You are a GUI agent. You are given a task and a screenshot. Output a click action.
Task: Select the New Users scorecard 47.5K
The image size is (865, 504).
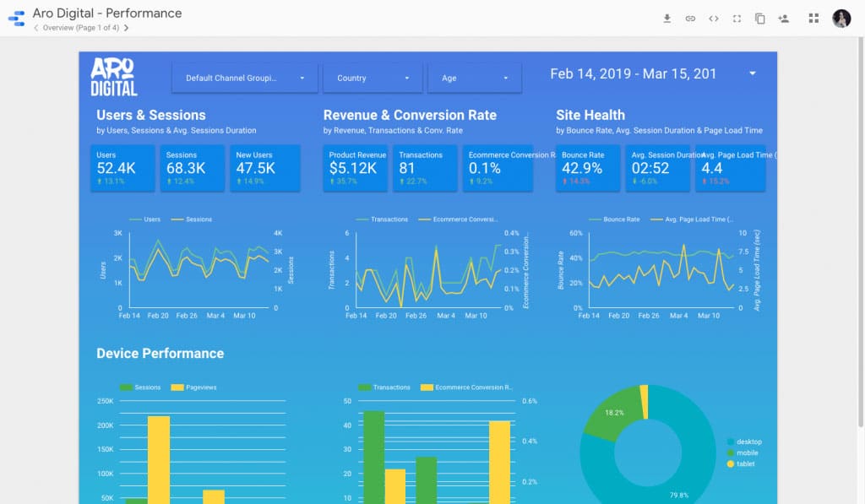pos(264,168)
